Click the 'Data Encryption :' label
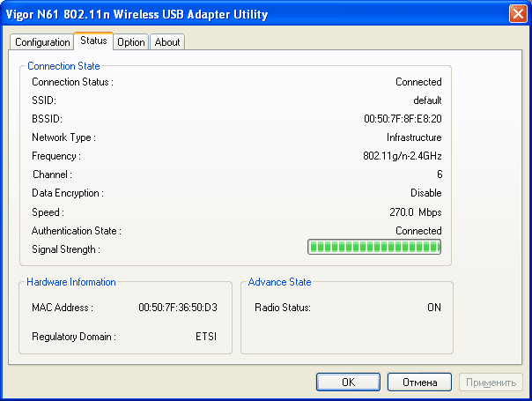Screen dimensions: 532x401 68,193
